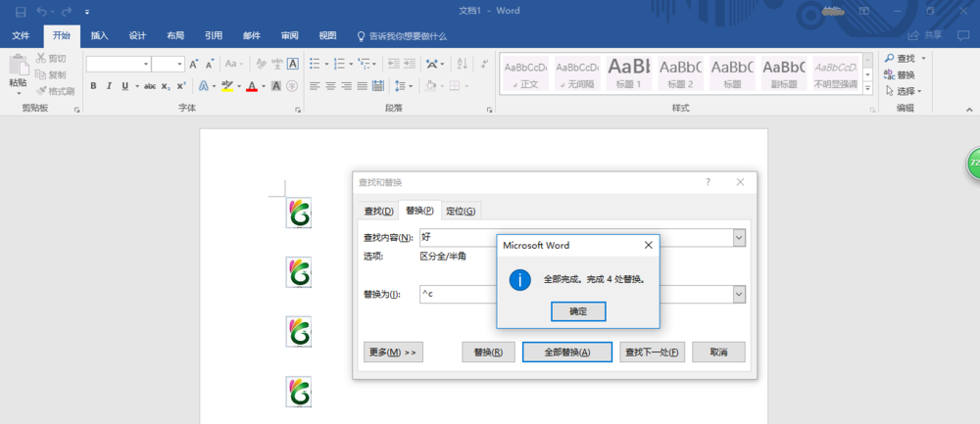
Task: Click the sort A-Z icon
Action: 463,64
